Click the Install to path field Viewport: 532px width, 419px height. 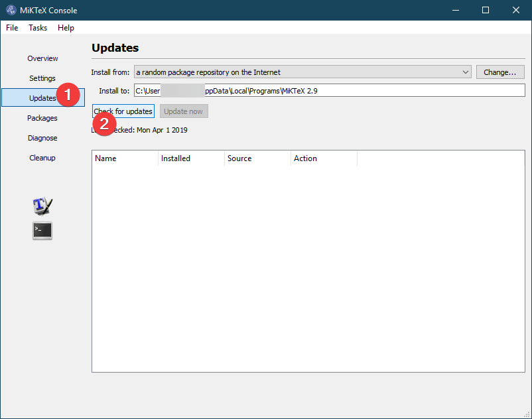(330, 91)
